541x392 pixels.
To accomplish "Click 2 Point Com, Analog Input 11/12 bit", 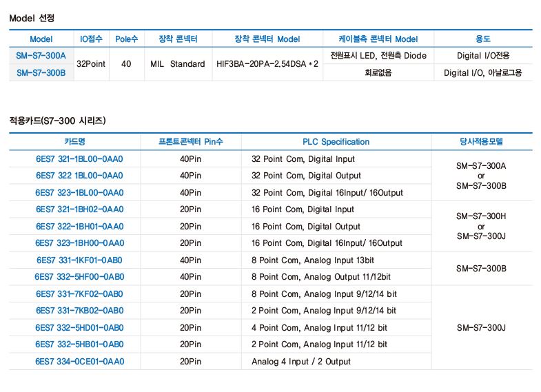I will (320, 344).
